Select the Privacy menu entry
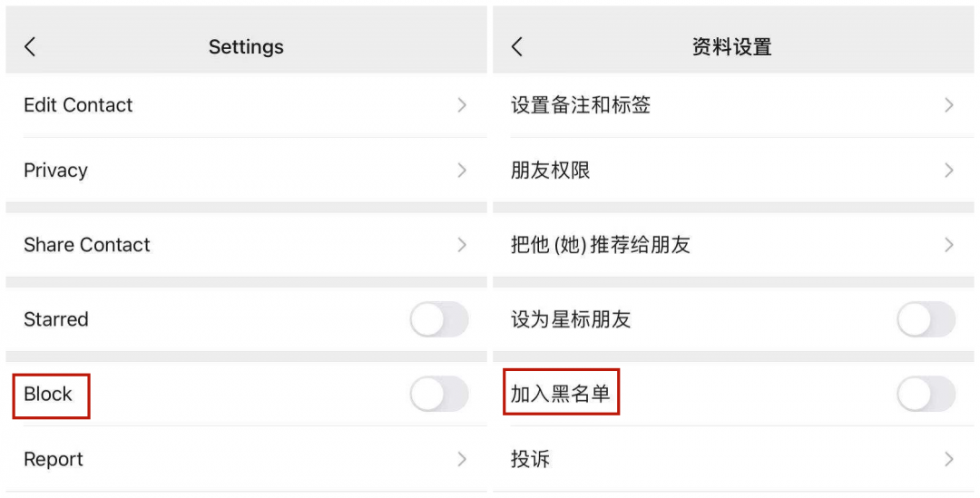 pyautogui.click(x=55, y=171)
